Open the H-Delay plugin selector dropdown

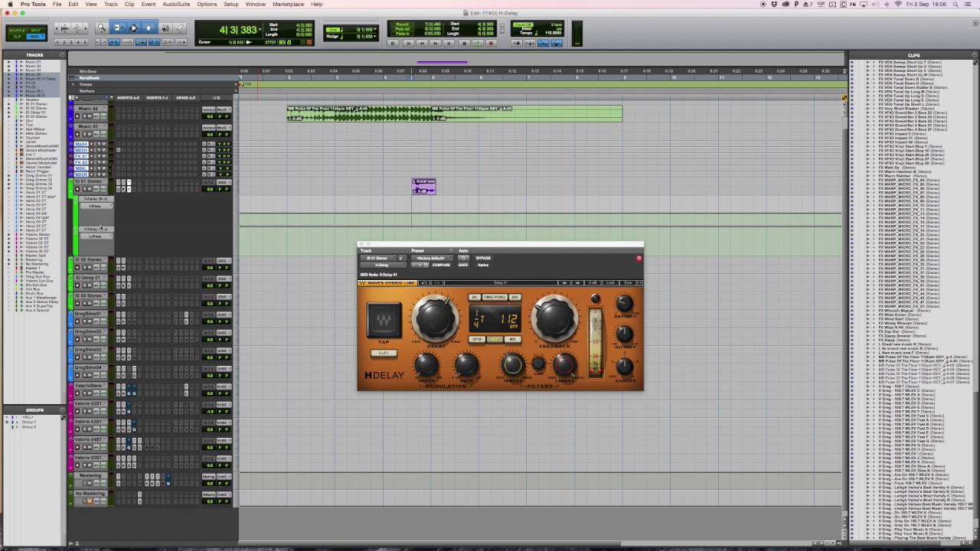coord(382,265)
